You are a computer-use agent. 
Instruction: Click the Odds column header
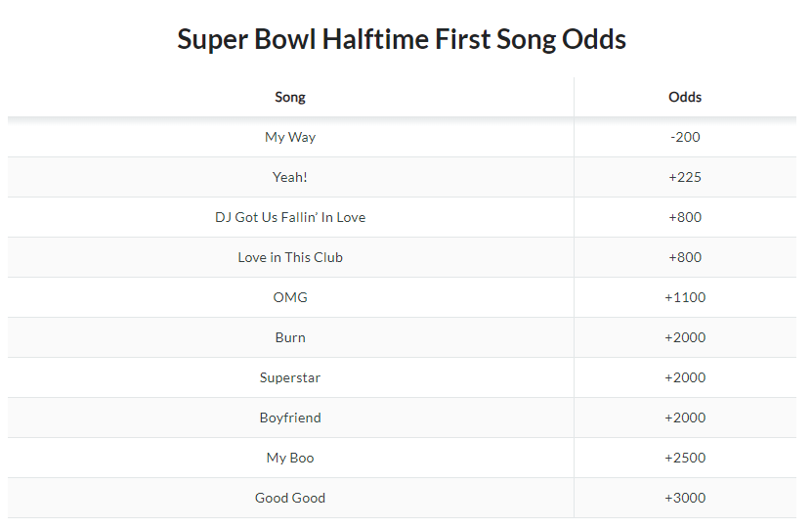685,97
